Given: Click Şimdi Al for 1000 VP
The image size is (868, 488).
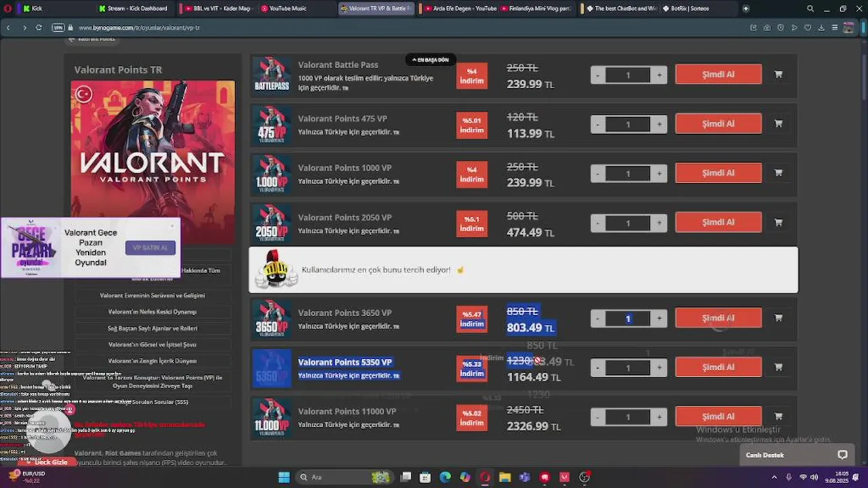Looking at the screenshot, I should (718, 173).
